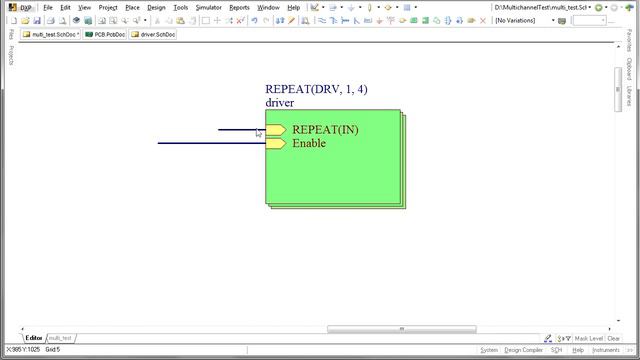Click the Redo arrow icon
The image size is (640, 360).
coord(266,20)
